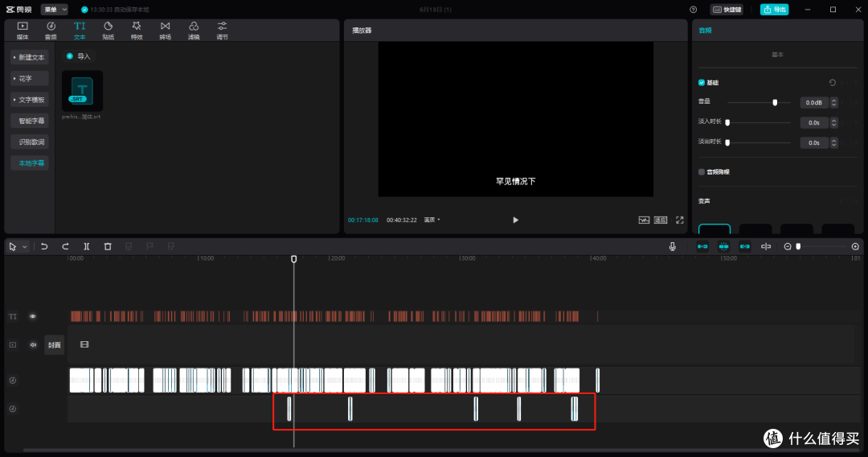Select the arrow selection tool

point(13,246)
